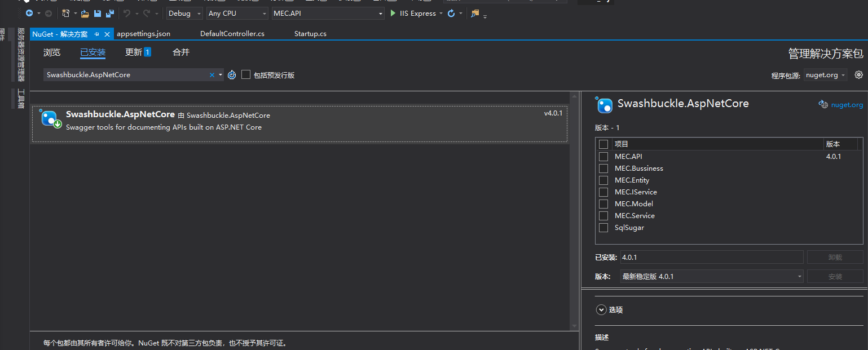Open the 工具箱 toolbox side panel
This screenshot has width=868, height=350.
point(21,99)
